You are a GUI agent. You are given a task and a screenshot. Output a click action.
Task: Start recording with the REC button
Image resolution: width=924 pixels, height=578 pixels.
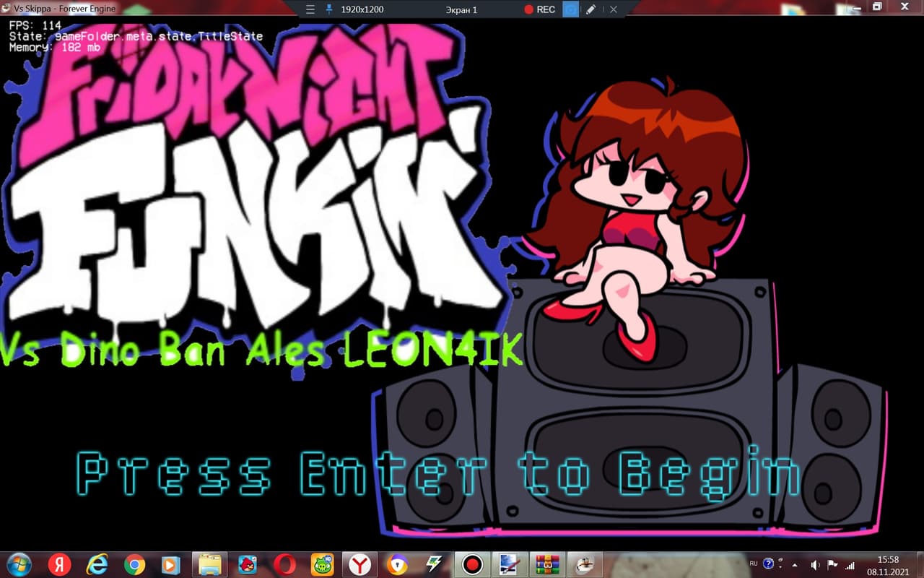(539, 9)
